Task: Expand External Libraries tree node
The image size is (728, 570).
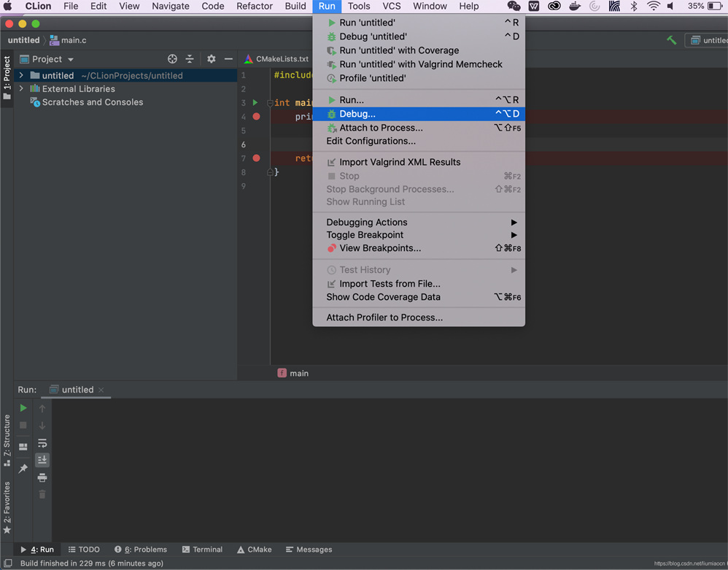Action: coord(21,89)
